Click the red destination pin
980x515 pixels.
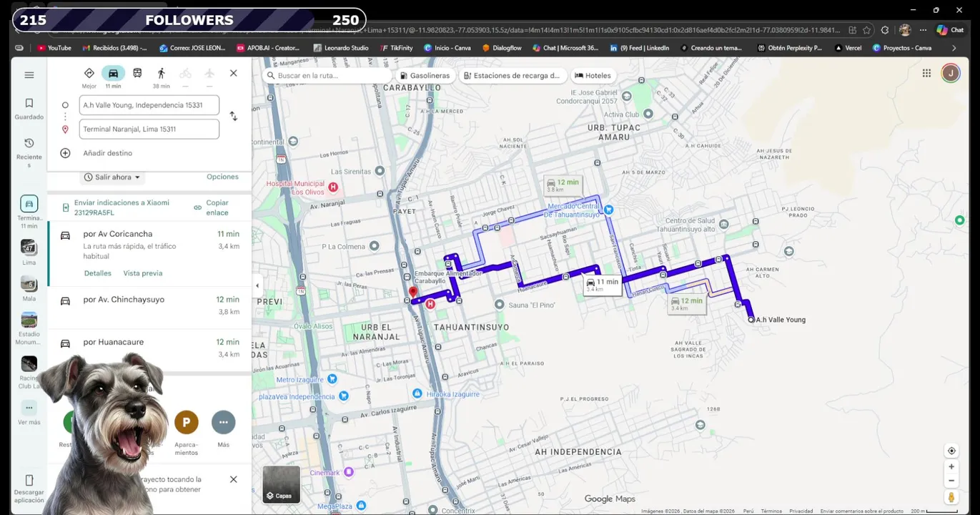tap(412, 293)
